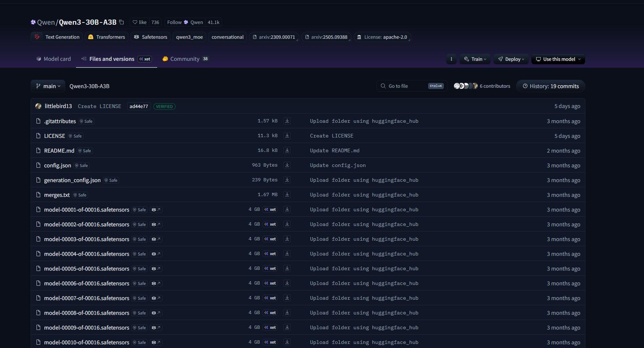This screenshot has width=644, height=348.
Task: Inspect safetensors metadata for model-00001
Action: (x=156, y=210)
